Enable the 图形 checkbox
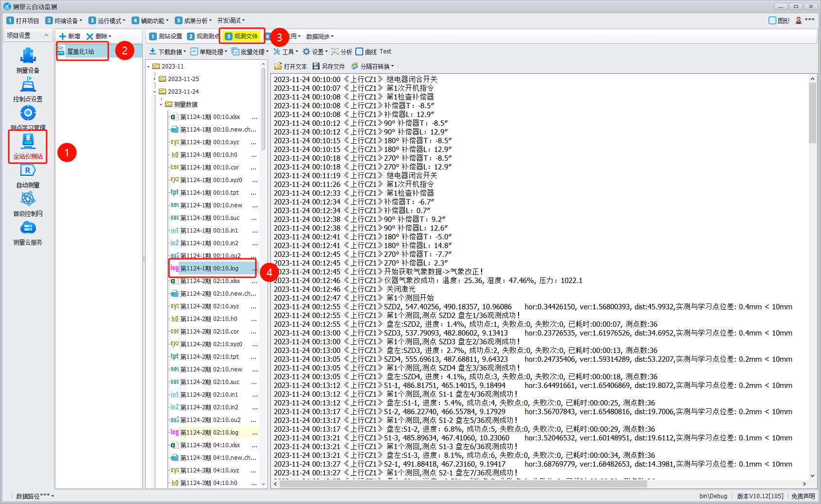 (x=772, y=20)
